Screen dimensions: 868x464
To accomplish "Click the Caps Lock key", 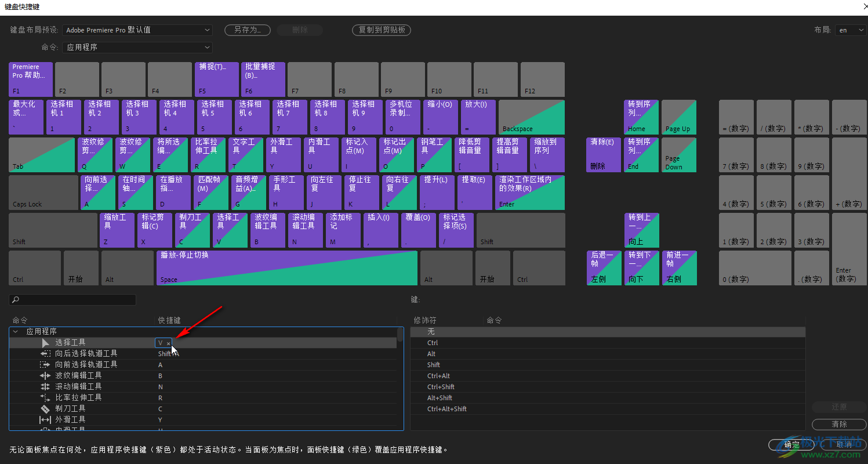I will pos(43,193).
